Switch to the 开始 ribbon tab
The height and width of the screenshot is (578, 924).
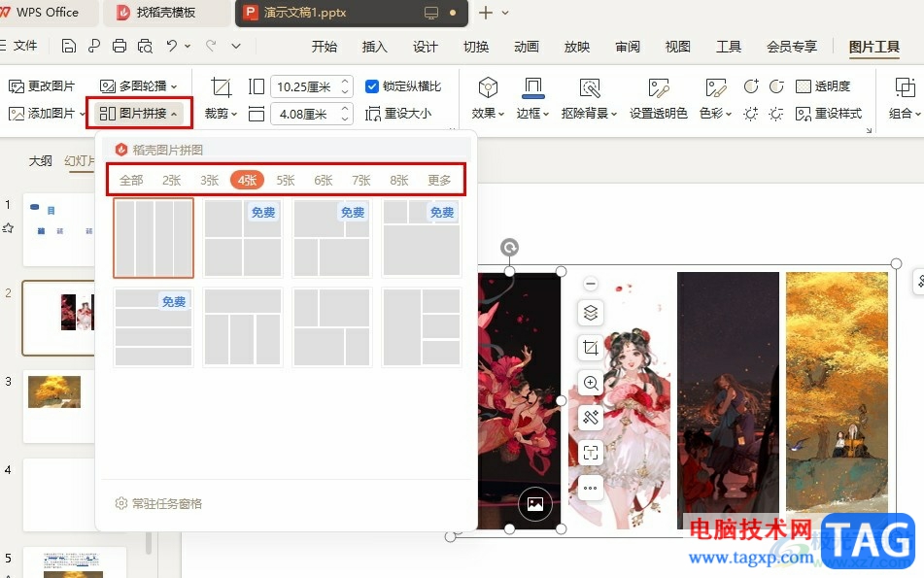(x=325, y=46)
